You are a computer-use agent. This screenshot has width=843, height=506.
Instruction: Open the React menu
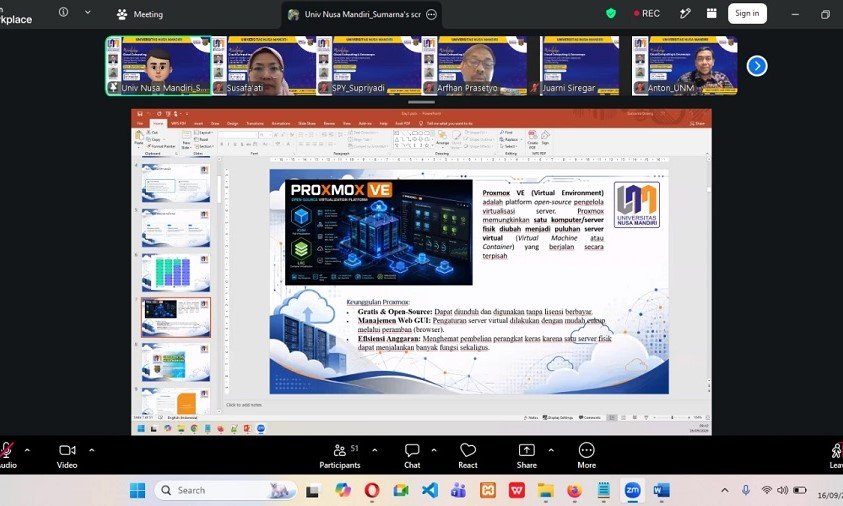point(468,455)
